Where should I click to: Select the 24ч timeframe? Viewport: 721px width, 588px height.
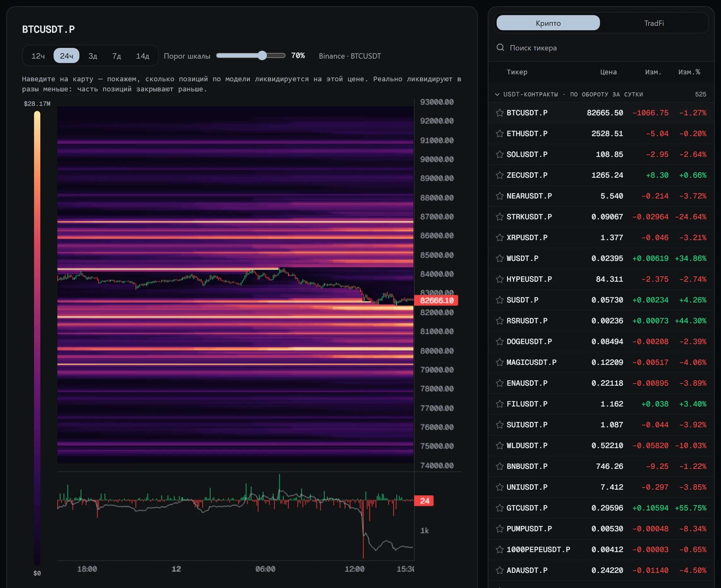pyautogui.click(x=66, y=56)
